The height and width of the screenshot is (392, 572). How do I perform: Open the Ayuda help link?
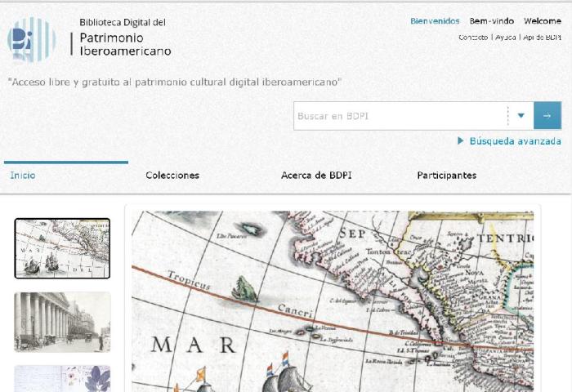(x=505, y=38)
